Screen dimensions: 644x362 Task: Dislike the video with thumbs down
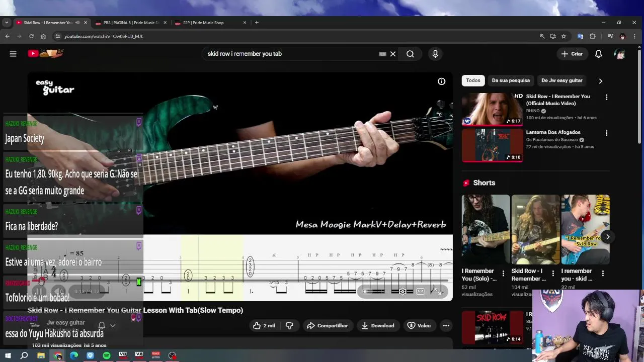289,325
